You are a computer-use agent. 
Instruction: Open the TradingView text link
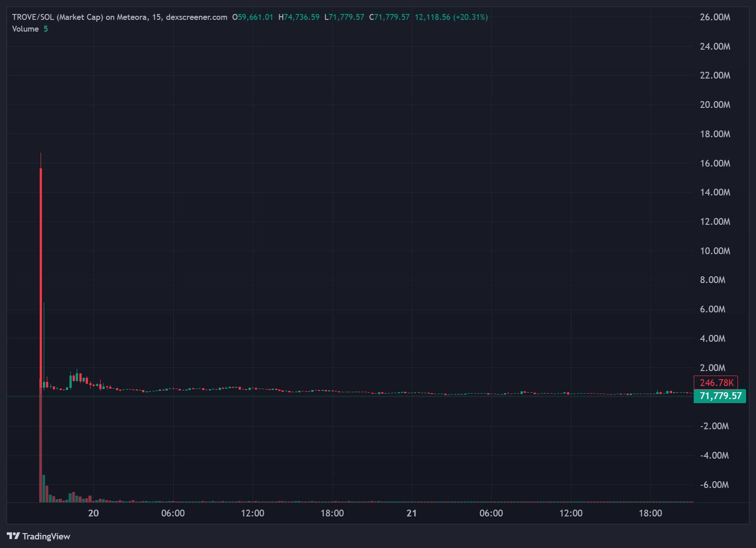tap(46, 536)
